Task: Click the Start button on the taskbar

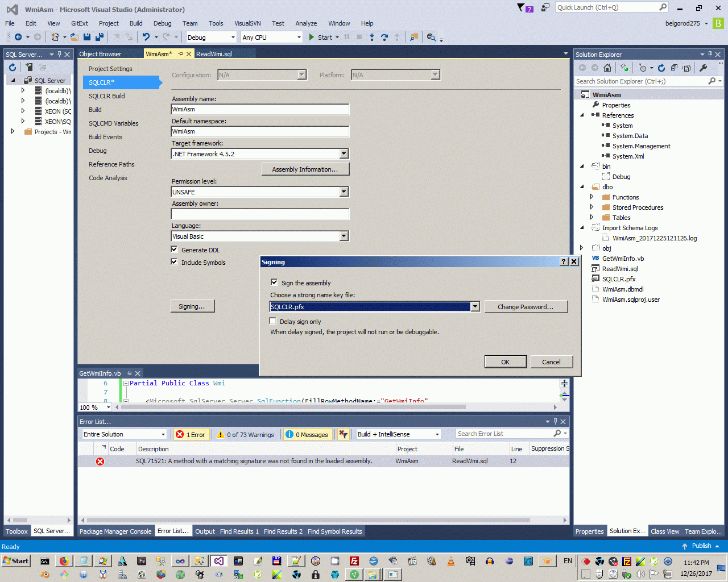Action: point(16,561)
